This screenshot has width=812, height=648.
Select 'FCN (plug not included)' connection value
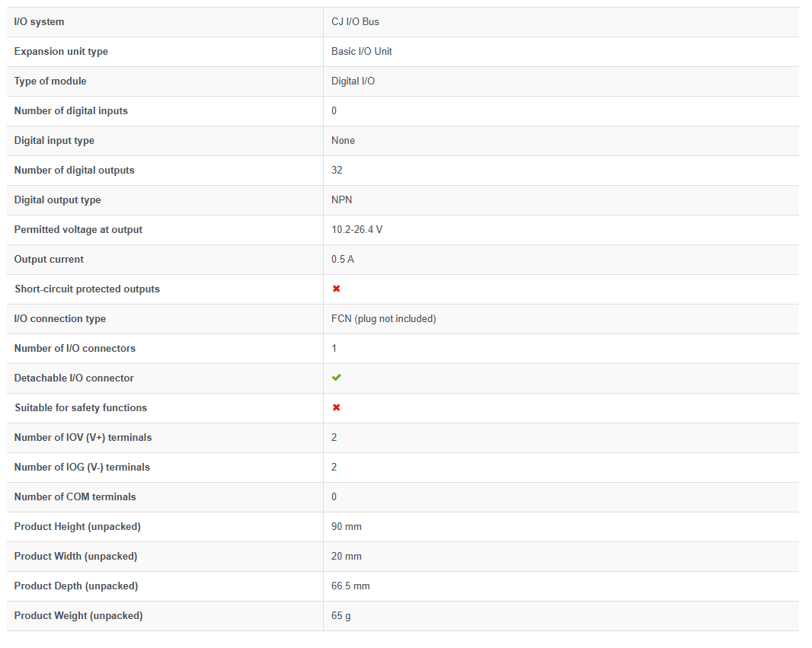384,319
